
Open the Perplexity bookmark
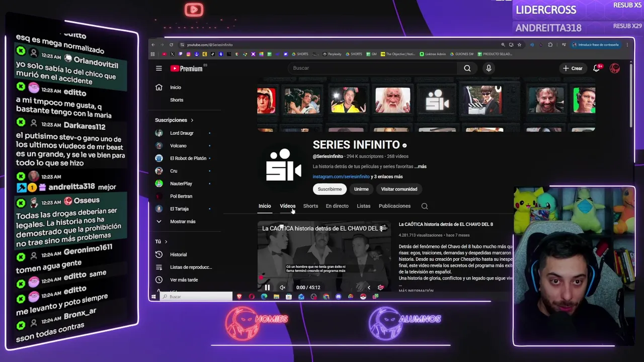click(x=333, y=54)
